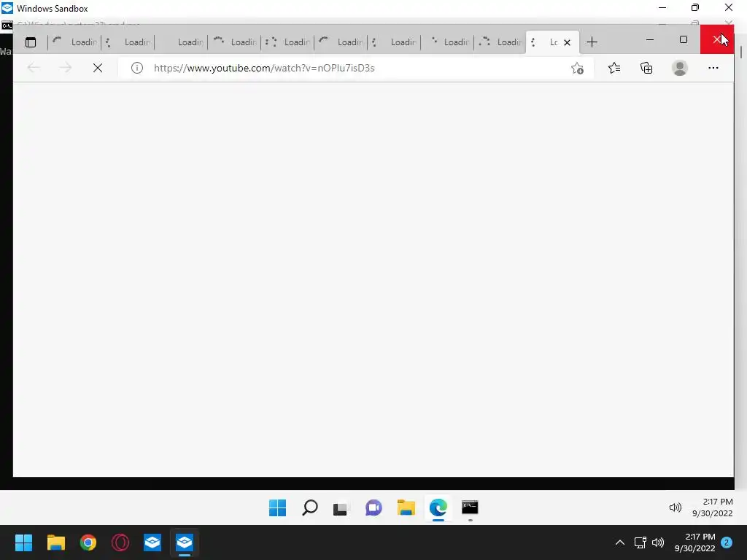Click the Windows Sandbox title bar icon
The width and height of the screenshot is (747, 560).
pos(7,8)
